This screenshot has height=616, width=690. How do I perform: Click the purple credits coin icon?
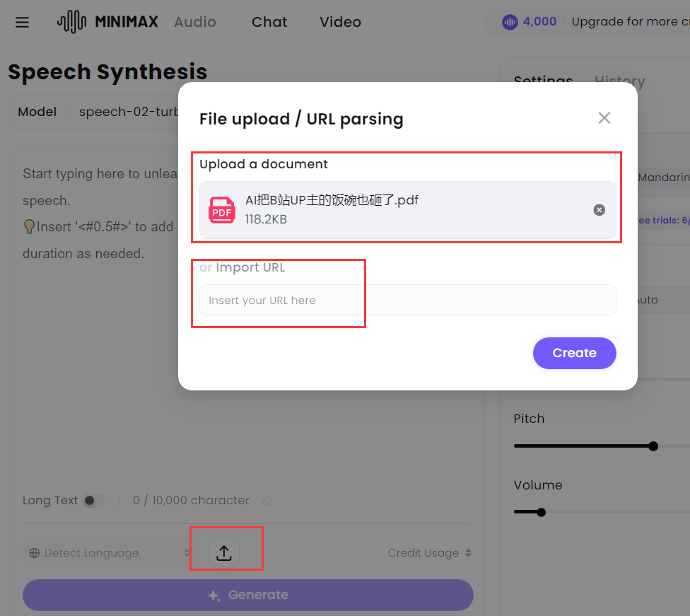[510, 22]
